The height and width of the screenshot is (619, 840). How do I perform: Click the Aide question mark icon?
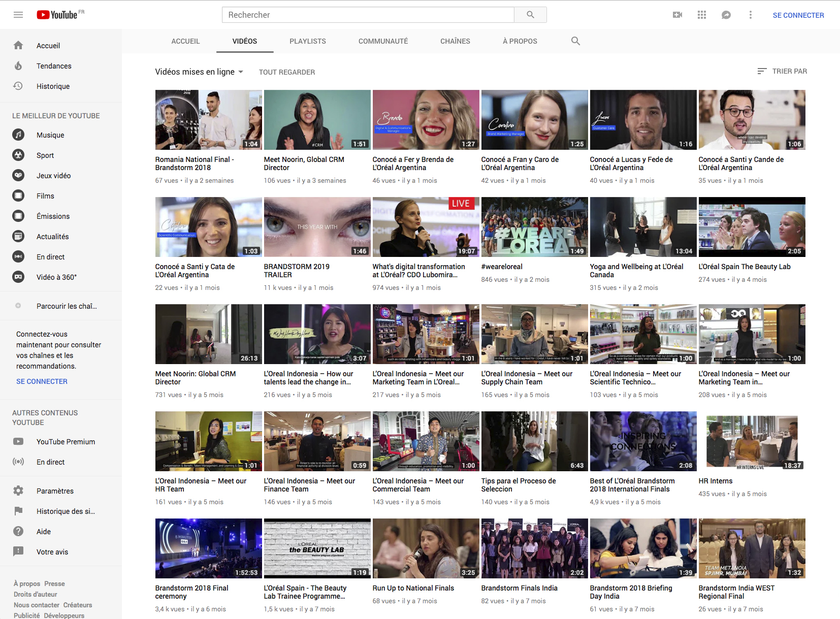pos(18,531)
